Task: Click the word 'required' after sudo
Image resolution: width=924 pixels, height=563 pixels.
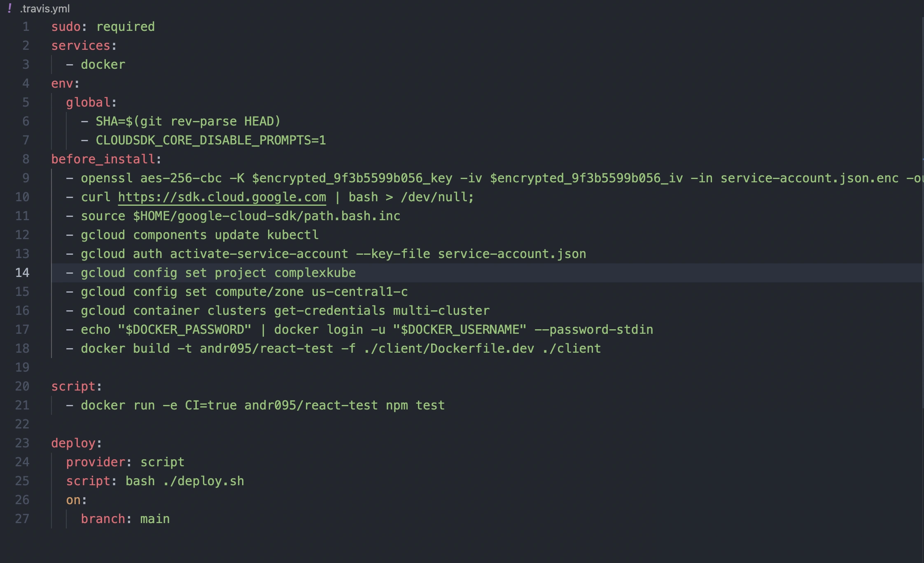Action: pos(125,27)
